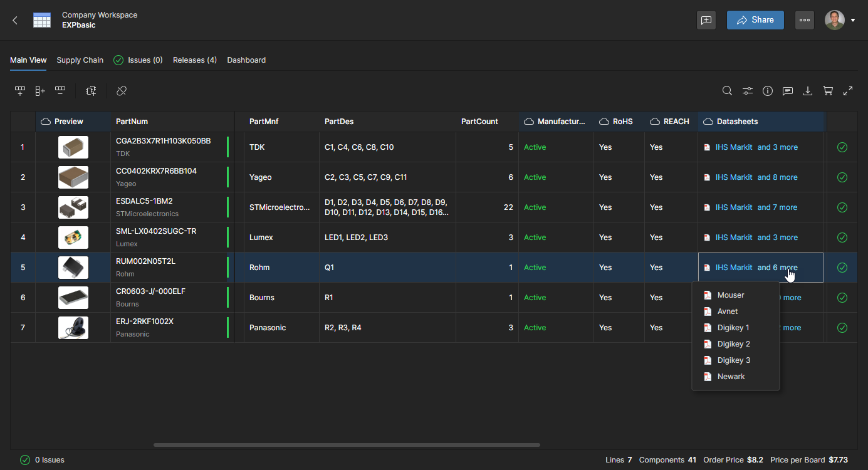
Task: Expand table to full screen
Action: pos(848,91)
